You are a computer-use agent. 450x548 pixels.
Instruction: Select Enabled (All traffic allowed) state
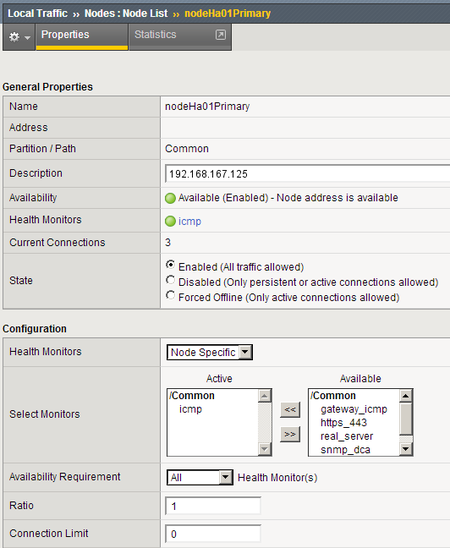click(x=170, y=265)
